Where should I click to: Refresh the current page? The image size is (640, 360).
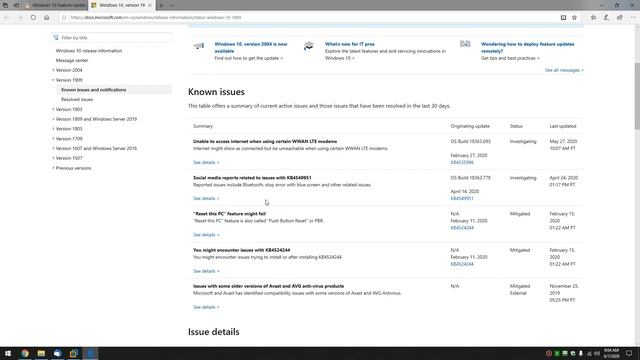(33, 18)
